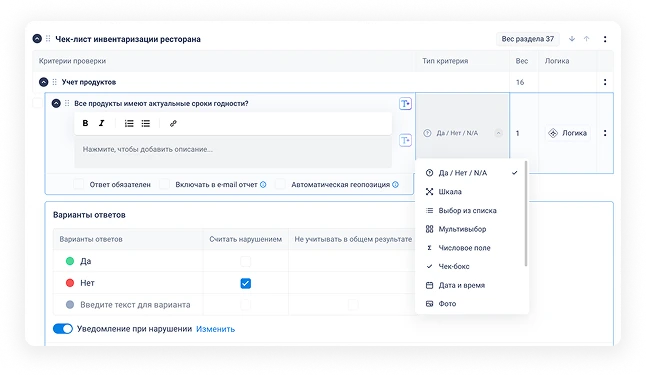This screenshot has width=646, height=375.
Task: Check Считать нарушением for answer Да
Action: [246, 261]
